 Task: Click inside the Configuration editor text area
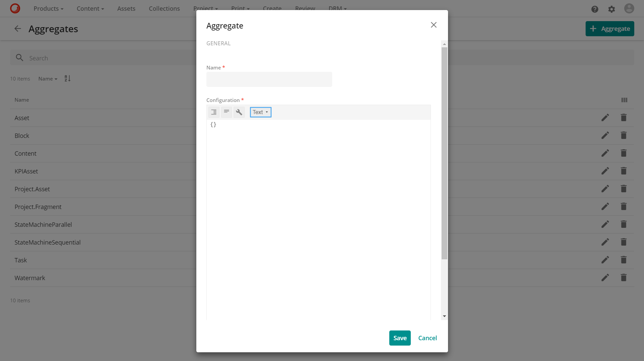(x=318, y=220)
